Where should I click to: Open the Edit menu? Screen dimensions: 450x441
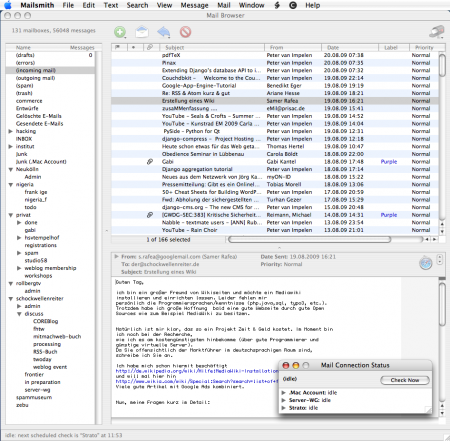pos(89,5)
